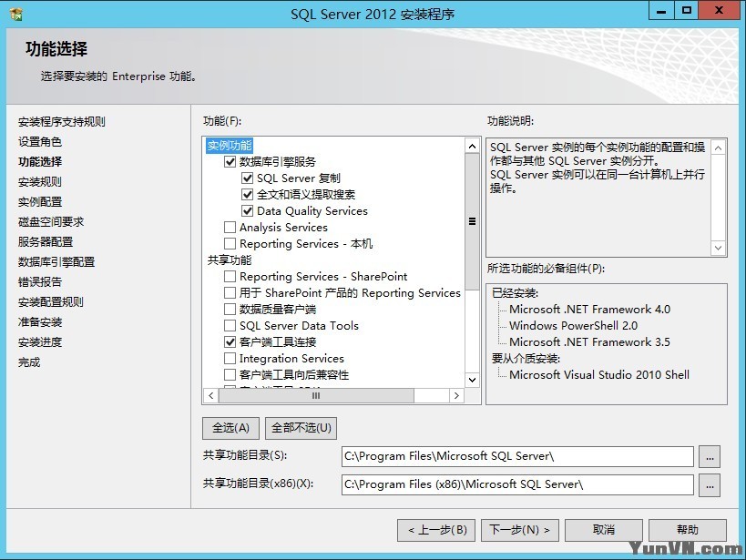
Task: Click Windows PowerShell 2.0 entry
Action: (573, 326)
